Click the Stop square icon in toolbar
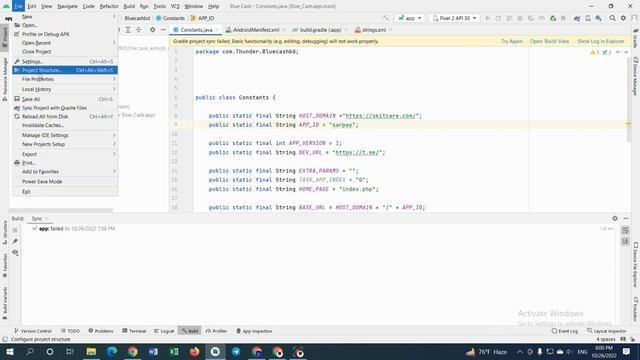 (x=563, y=18)
